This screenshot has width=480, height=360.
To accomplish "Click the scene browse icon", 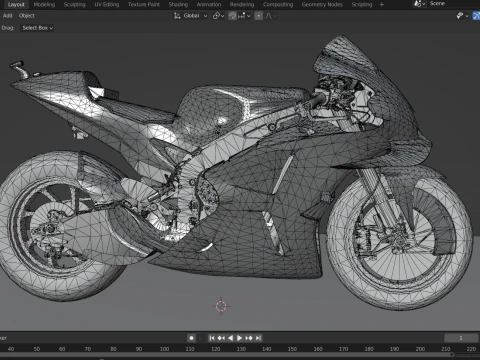I will [x=419, y=4].
